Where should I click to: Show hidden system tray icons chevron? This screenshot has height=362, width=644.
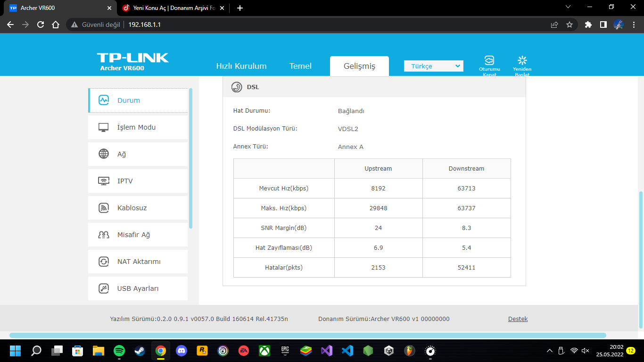[550, 351]
